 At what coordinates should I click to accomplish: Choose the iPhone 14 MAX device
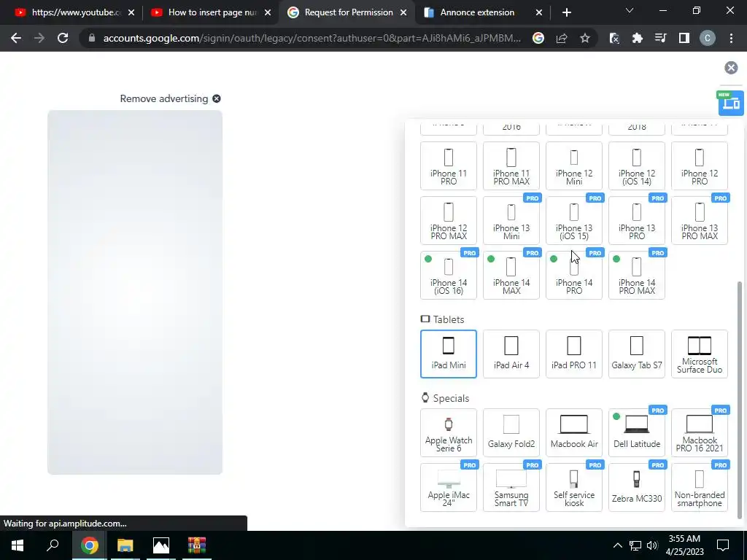(511, 275)
